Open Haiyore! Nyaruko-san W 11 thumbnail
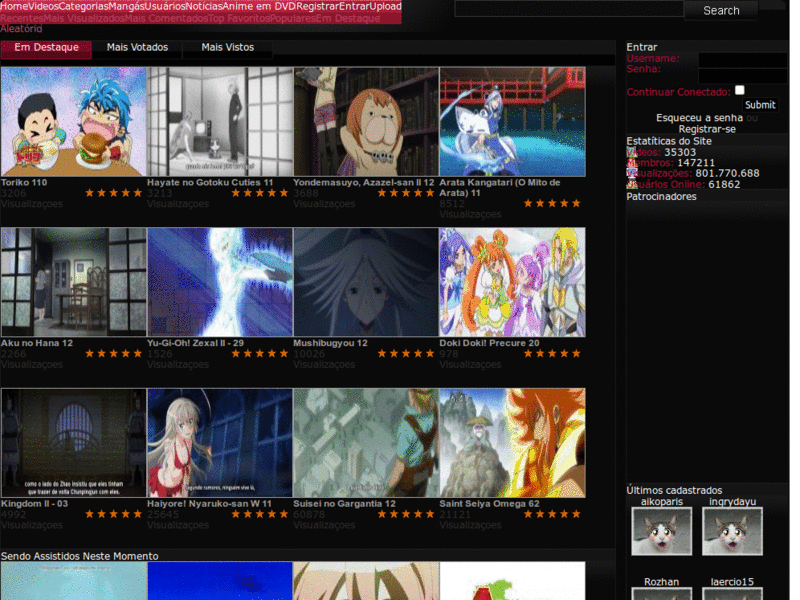The height and width of the screenshot is (600, 800). click(x=220, y=443)
